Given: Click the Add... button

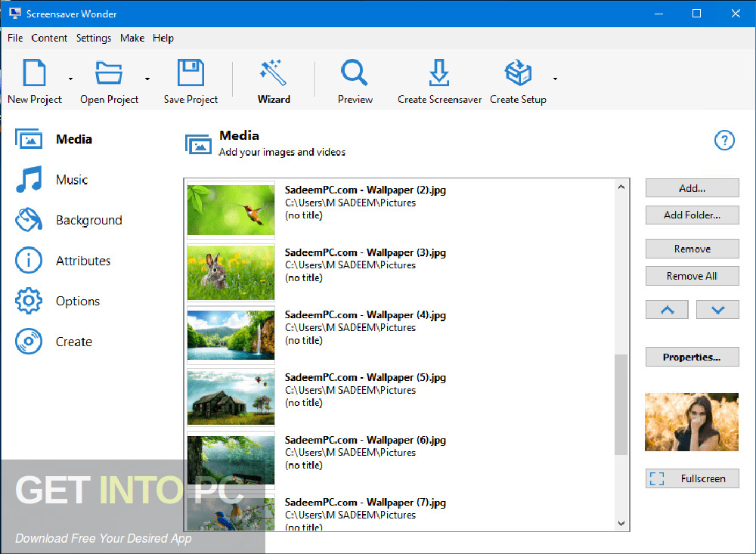Looking at the screenshot, I should tap(692, 188).
